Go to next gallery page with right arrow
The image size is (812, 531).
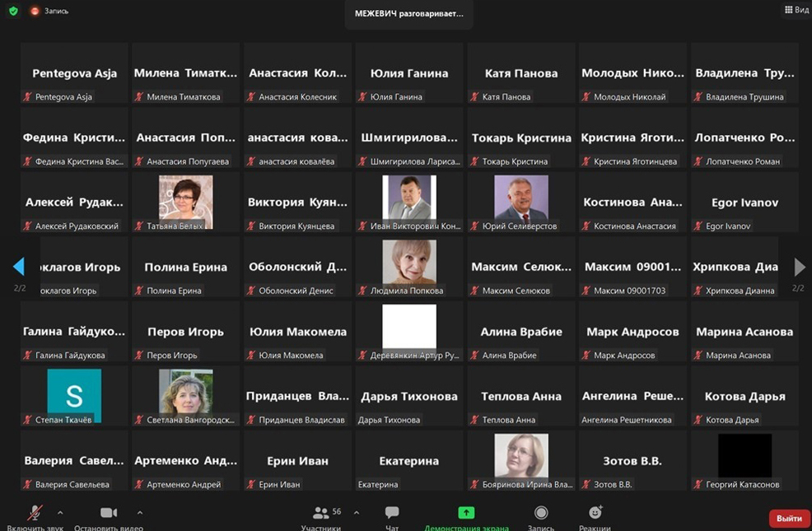point(799,267)
